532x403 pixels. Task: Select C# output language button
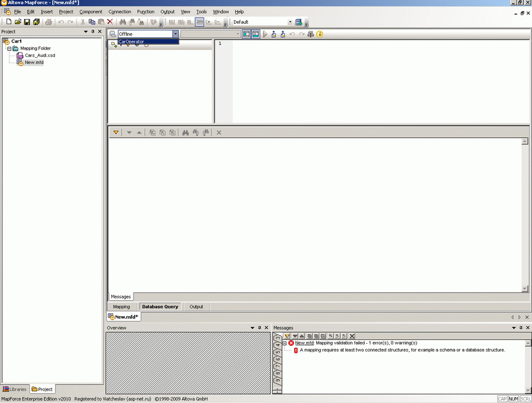click(x=208, y=22)
